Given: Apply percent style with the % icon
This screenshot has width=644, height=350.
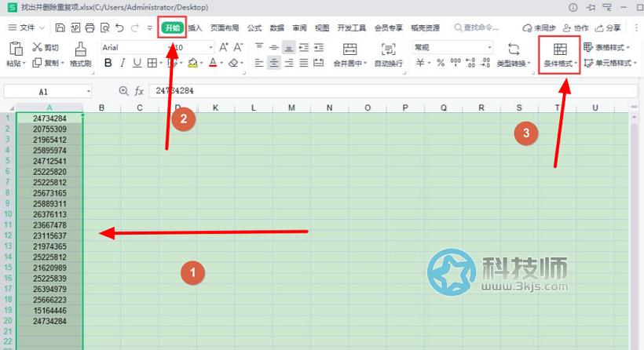Looking at the screenshot, I should click(x=441, y=63).
